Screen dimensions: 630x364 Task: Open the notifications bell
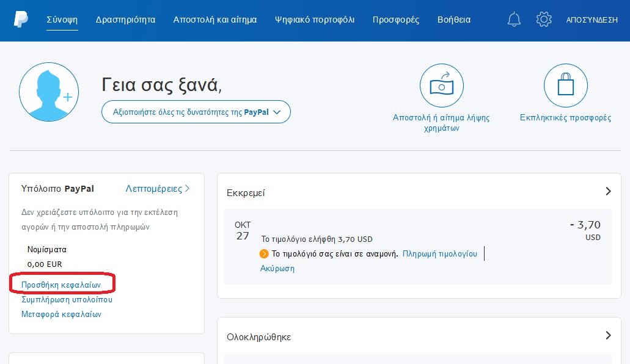pyautogui.click(x=514, y=20)
